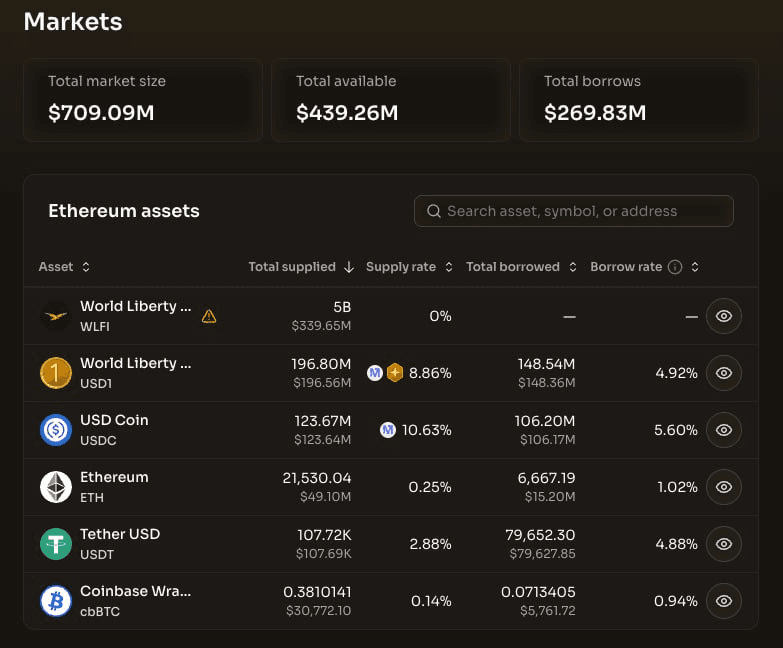783x648 pixels.
Task: Click the Ethereum diamond logo icon
Action: pyautogui.click(x=56, y=487)
